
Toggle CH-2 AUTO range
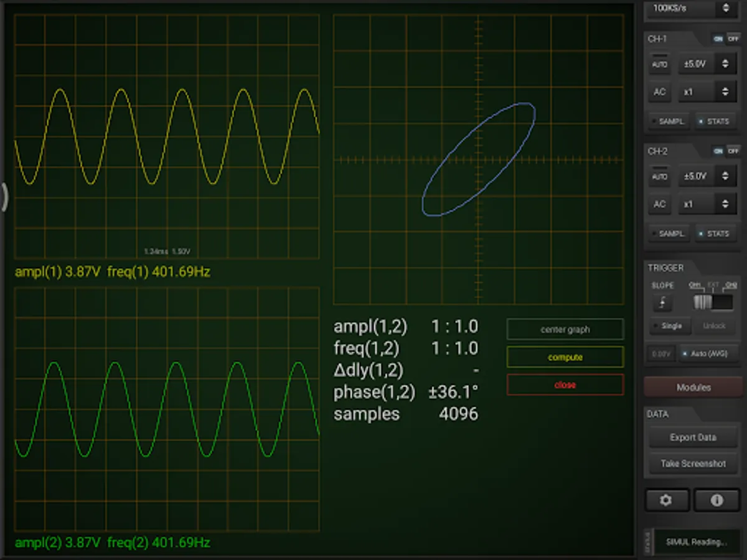click(659, 177)
